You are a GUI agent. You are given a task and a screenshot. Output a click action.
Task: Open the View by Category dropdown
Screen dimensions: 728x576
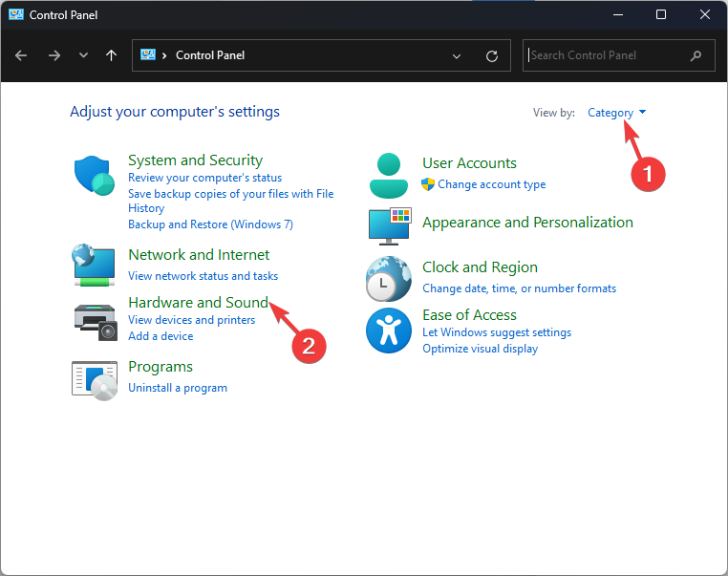(616, 113)
